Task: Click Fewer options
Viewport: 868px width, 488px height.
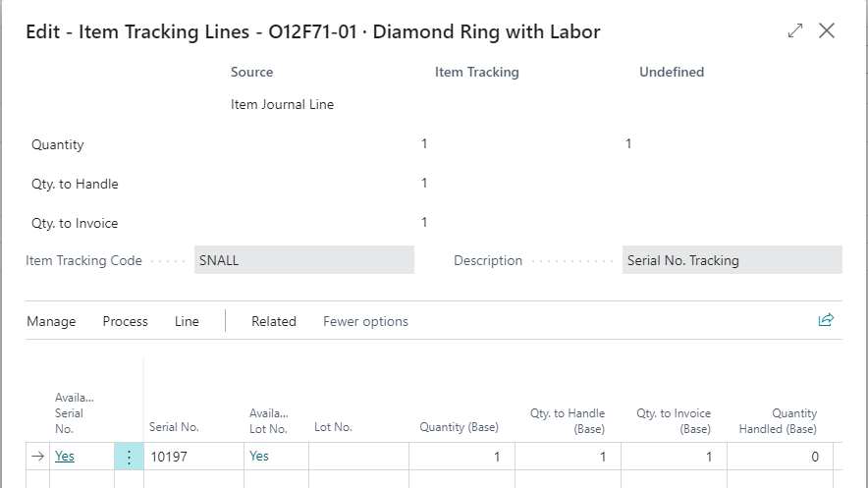Action: 365,321
